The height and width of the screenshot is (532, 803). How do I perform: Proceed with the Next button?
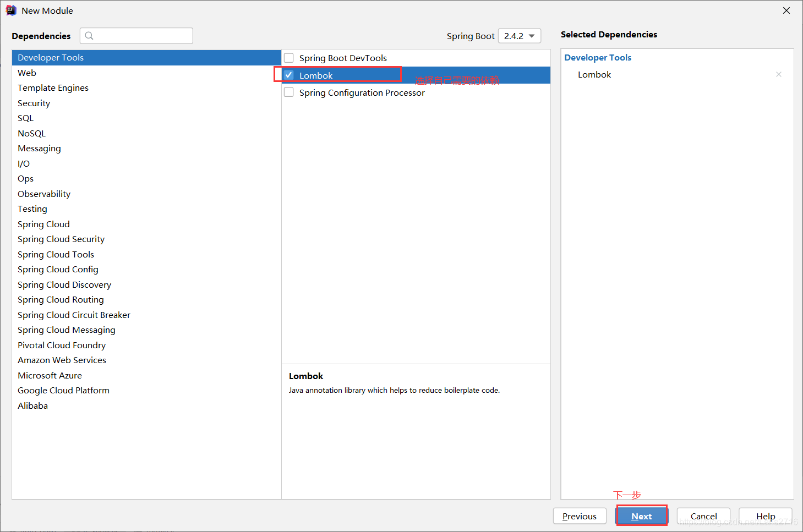(642, 516)
